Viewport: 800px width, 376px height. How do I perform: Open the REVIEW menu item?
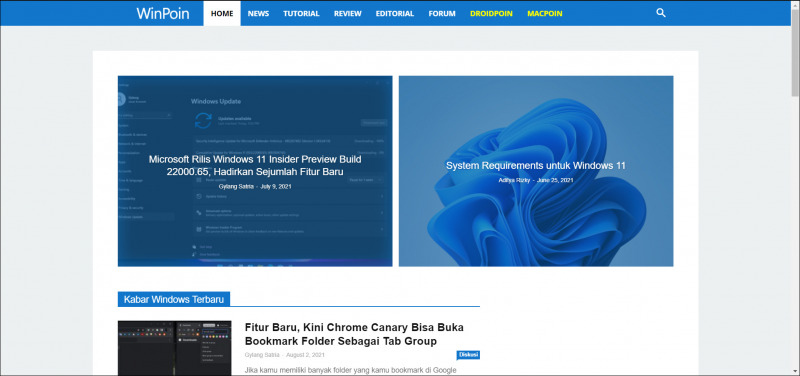click(347, 14)
